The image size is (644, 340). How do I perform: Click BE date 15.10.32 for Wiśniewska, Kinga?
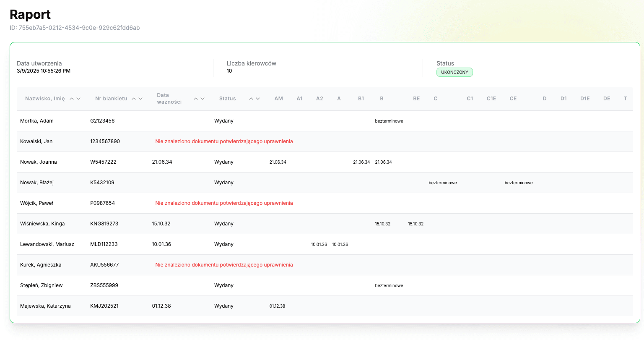pyautogui.click(x=416, y=224)
